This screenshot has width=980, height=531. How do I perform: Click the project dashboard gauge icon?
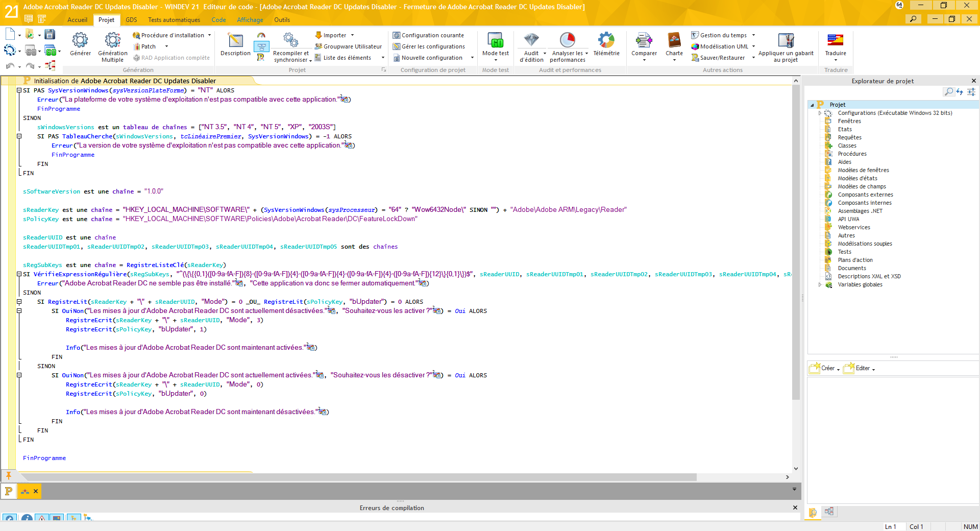pyautogui.click(x=261, y=35)
